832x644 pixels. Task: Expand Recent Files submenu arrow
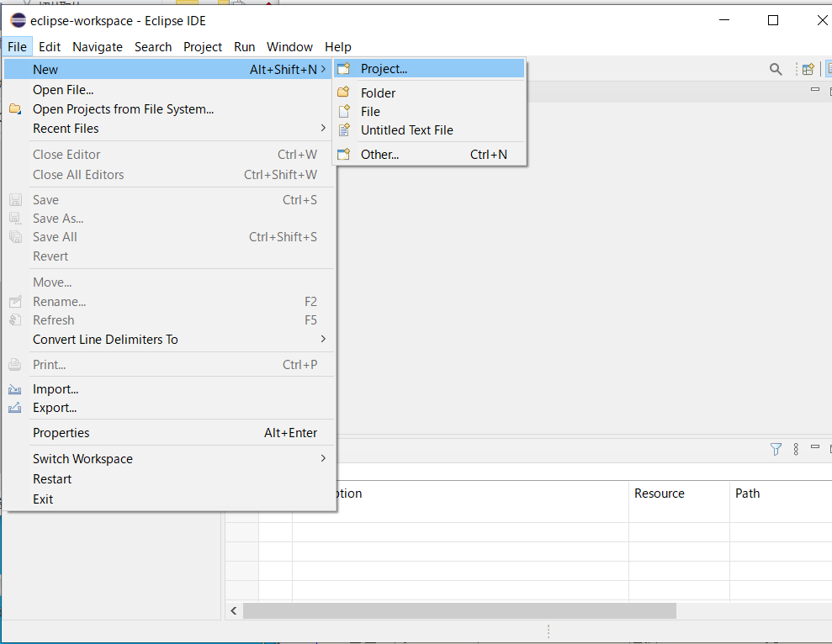click(323, 128)
